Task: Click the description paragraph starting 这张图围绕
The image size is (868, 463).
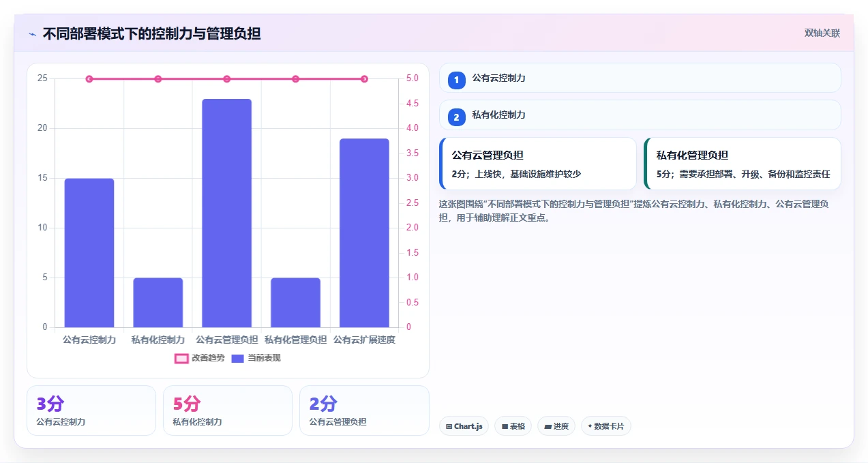Action: click(634, 211)
